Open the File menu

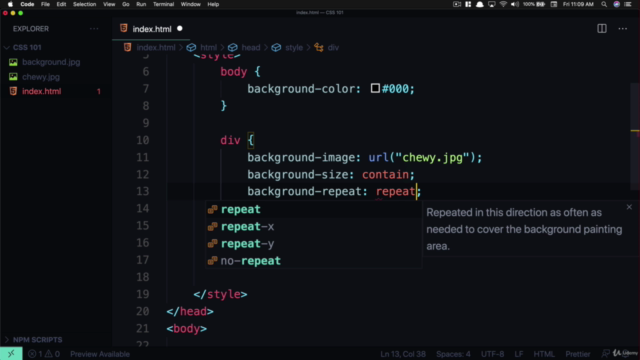[45, 4]
